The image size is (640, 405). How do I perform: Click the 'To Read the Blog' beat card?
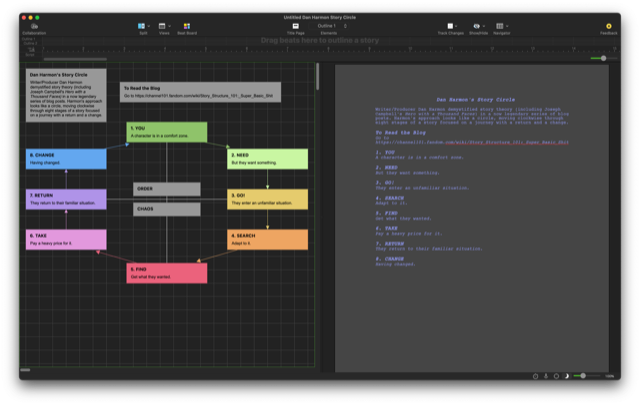click(200, 92)
